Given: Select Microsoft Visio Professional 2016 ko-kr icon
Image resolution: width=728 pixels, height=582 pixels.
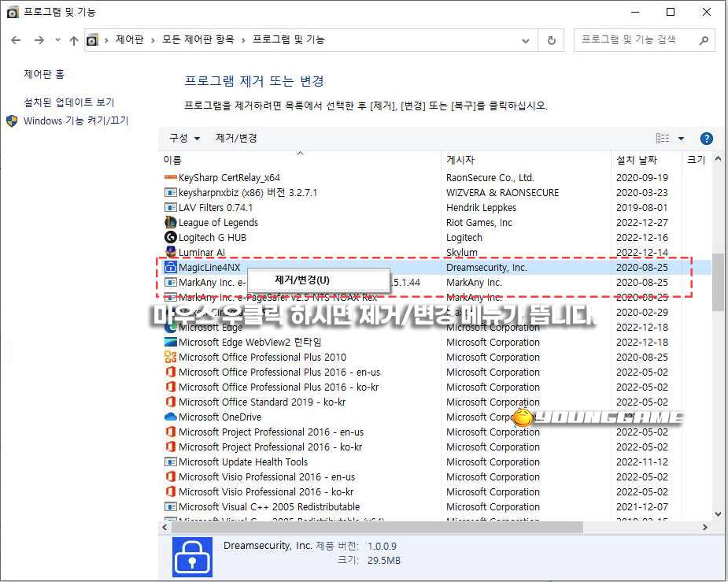Looking at the screenshot, I should pyautogui.click(x=171, y=491).
